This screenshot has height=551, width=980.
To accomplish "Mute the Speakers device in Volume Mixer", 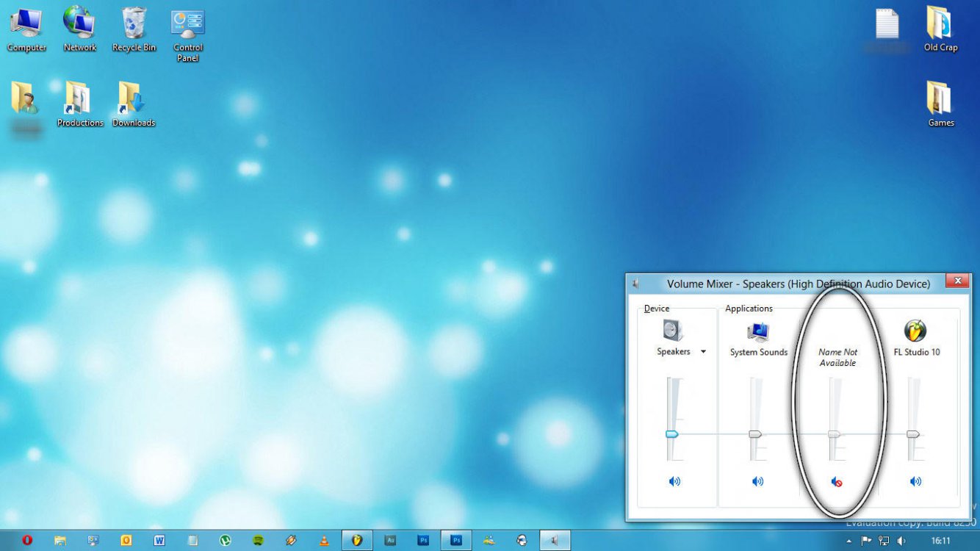I will click(674, 481).
